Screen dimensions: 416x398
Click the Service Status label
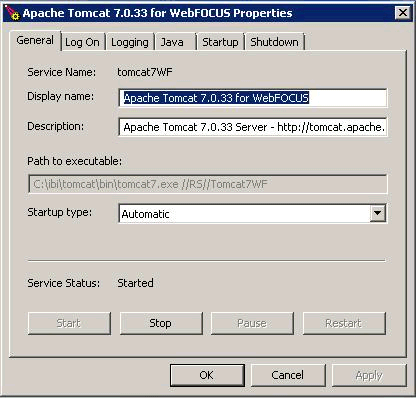[x=64, y=283]
